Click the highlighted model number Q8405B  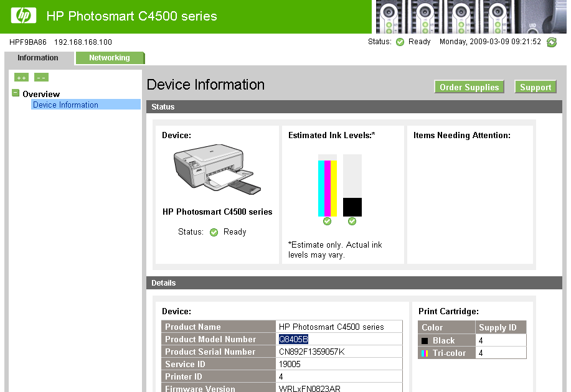(x=293, y=339)
